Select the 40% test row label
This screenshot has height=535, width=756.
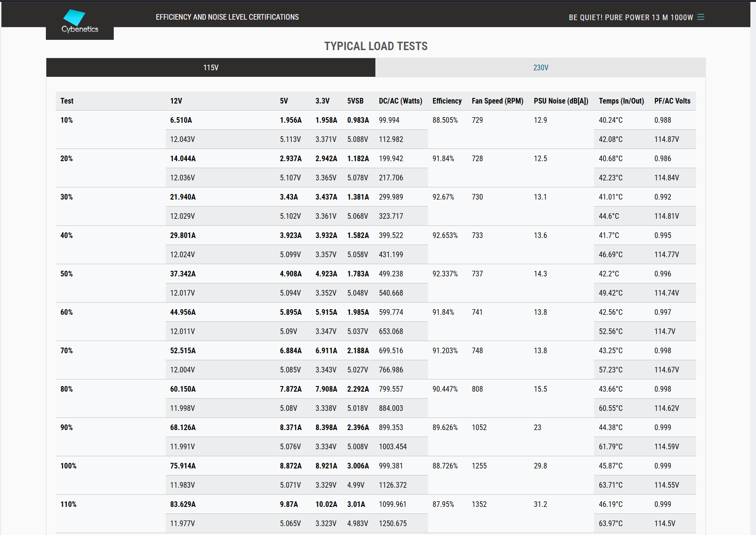66,235
